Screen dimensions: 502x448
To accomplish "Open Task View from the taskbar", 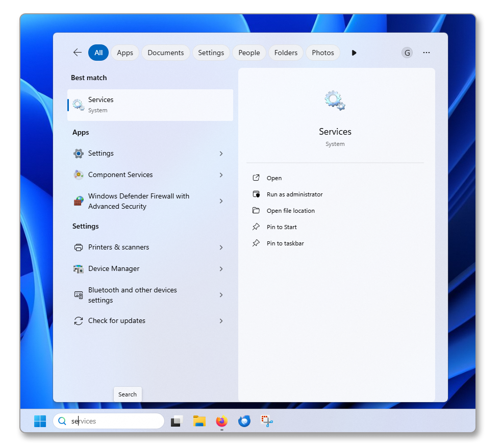I will pyautogui.click(x=177, y=421).
